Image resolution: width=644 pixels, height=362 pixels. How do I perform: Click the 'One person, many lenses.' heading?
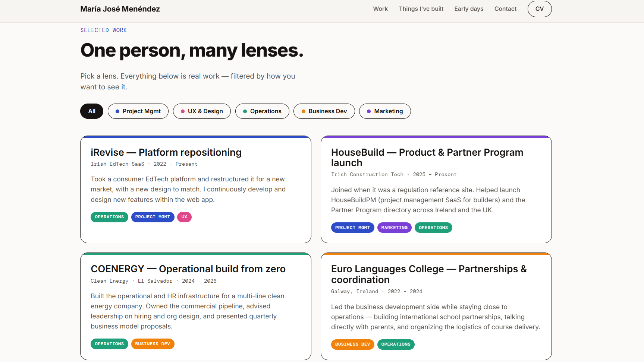point(192,50)
